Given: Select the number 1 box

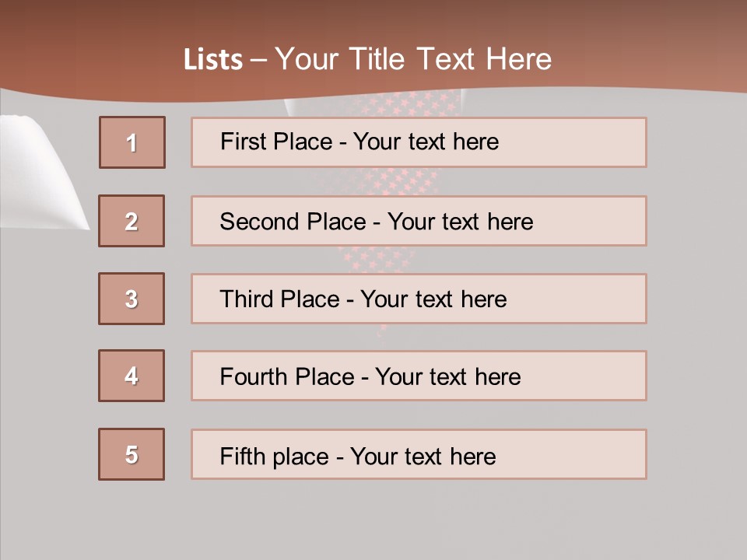Looking at the screenshot, I should [132, 142].
